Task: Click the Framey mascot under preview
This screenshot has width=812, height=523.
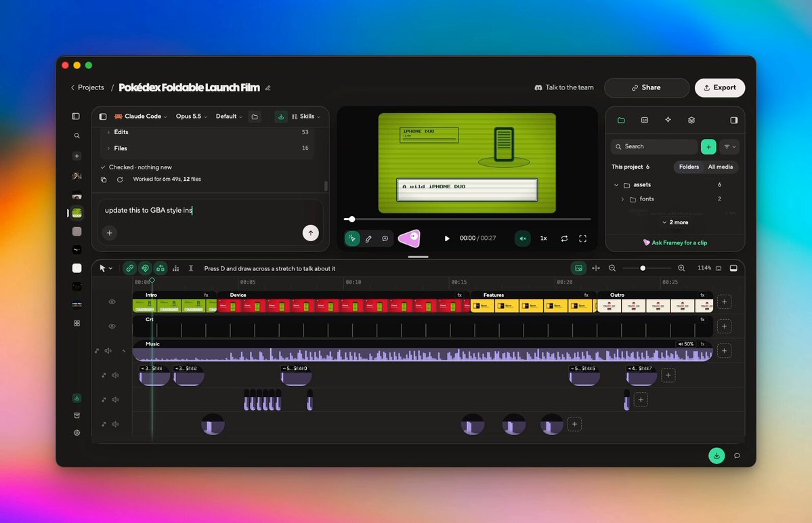Action: 409,238
